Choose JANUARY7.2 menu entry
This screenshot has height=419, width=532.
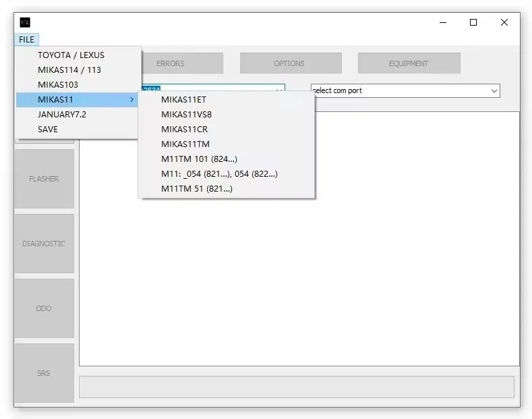(77, 115)
